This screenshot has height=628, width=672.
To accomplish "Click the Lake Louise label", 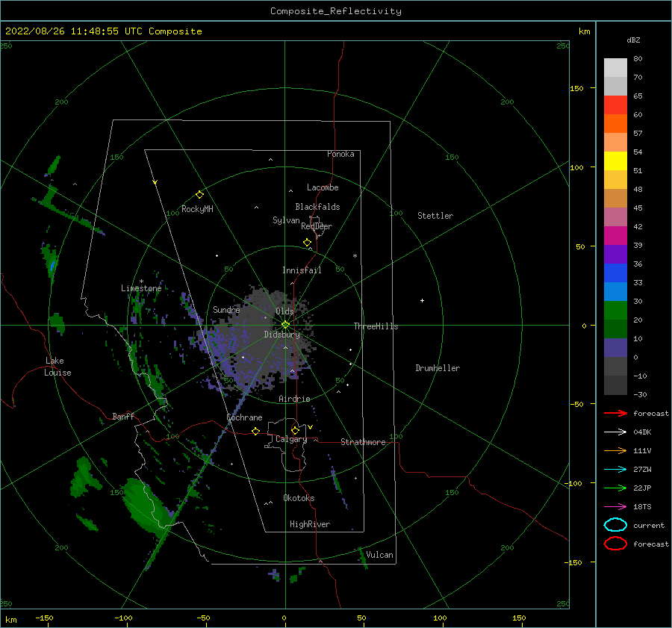I will 57,367.
